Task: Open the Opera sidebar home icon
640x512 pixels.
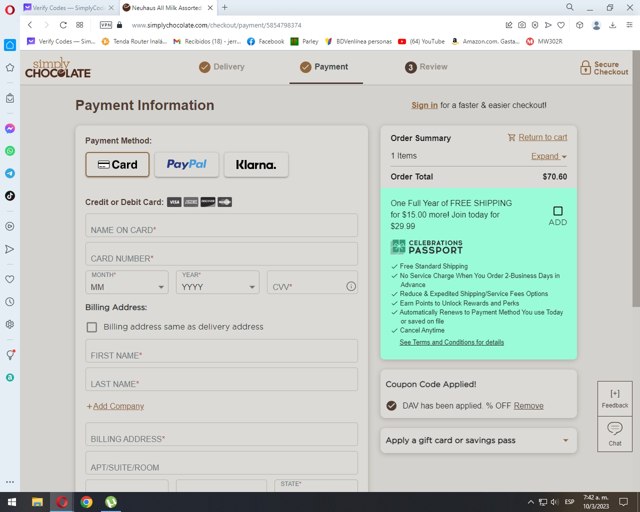Action: point(10,45)
